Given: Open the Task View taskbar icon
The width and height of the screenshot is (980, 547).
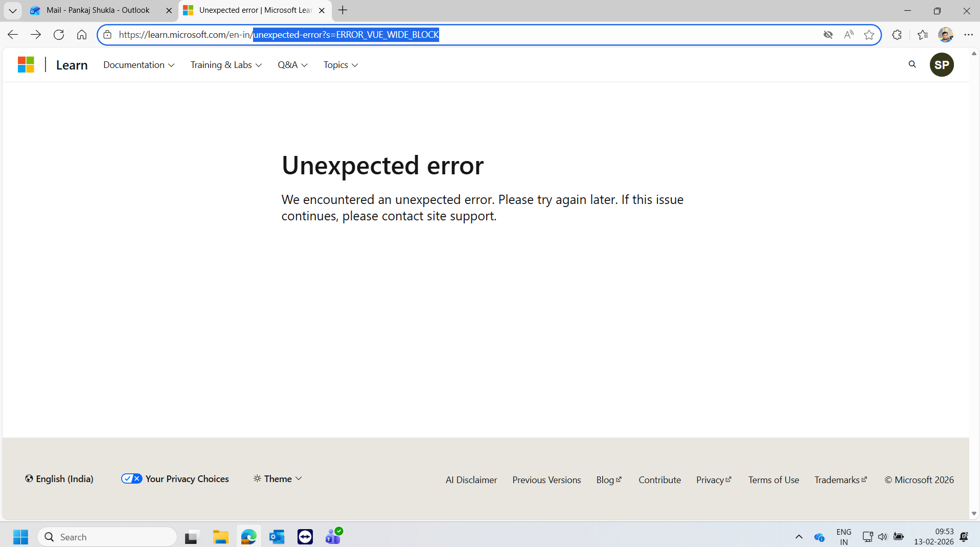Looking at the screenshot, I should coord(191,537).
